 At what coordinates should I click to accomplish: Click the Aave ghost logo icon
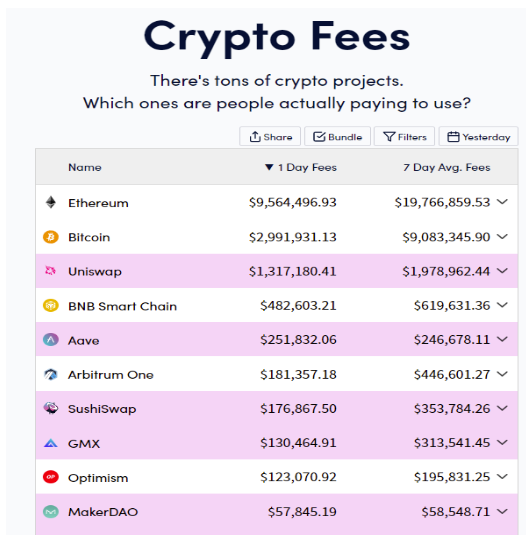click(51, 339)
